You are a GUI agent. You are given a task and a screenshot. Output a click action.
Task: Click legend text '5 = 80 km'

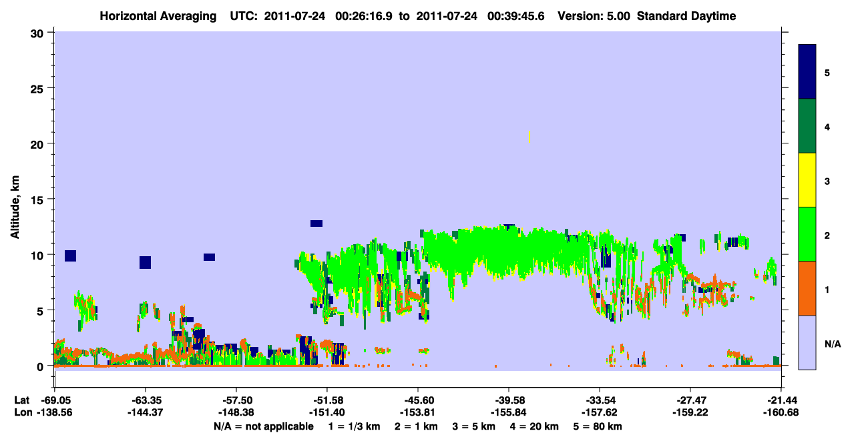coord(598,426)
